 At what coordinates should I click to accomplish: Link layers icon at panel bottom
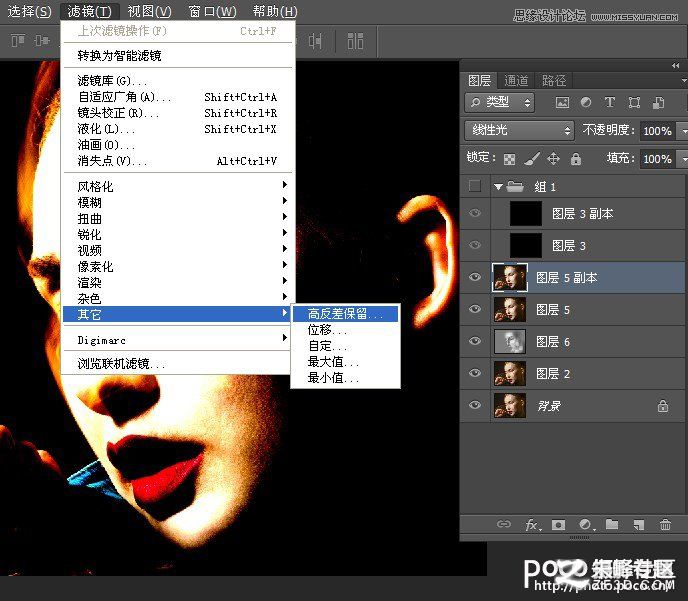504,524
